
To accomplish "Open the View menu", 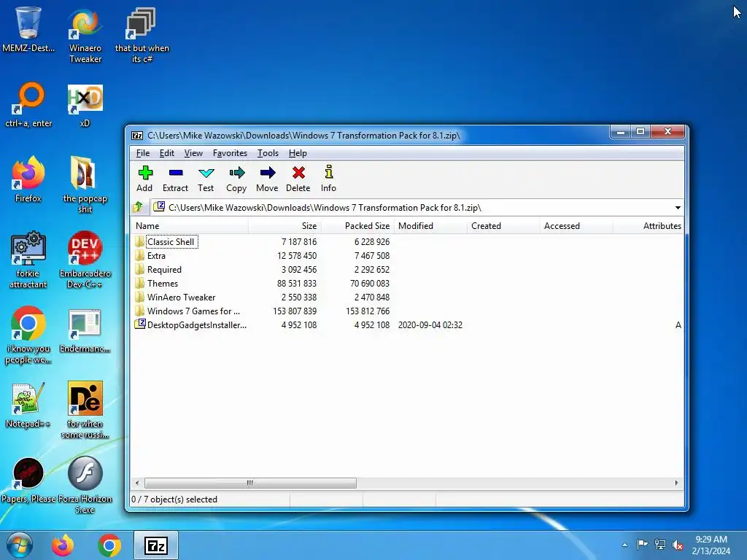I will pyautogui.click(x=193, y=153).
